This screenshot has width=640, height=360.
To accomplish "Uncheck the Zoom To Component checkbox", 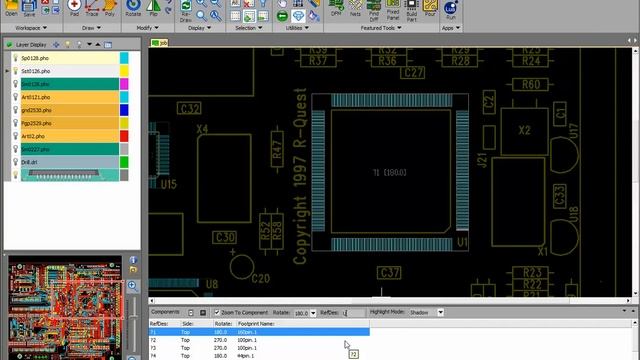I will 217,312.
